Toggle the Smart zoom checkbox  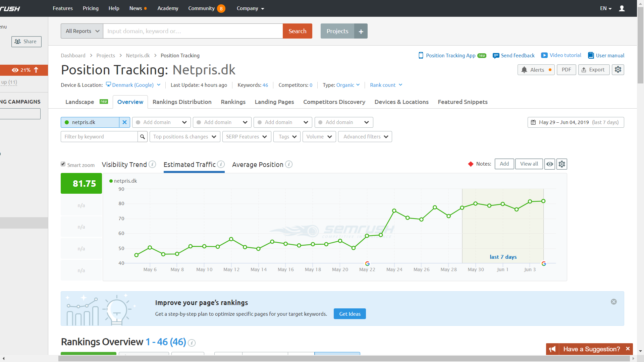tap(63, 164)
